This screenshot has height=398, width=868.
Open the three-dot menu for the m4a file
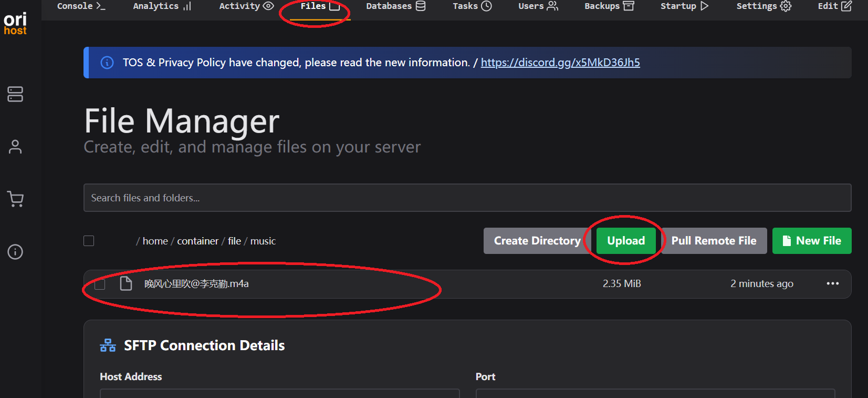[832, 284]
